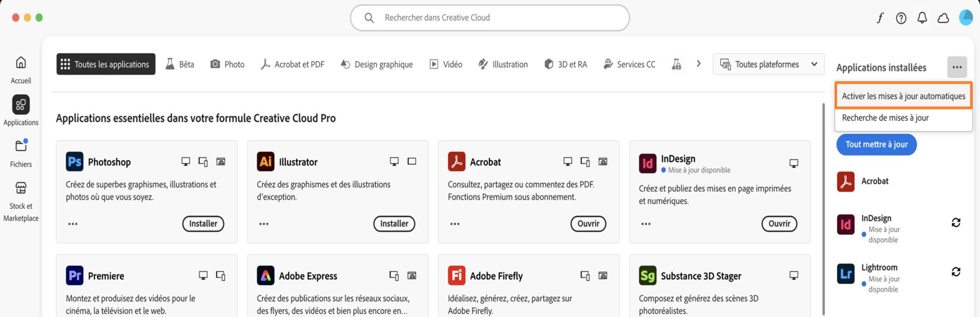980x317 pixels.
Task: Click the Tout mettre à jour button
Action: coord(876,144)
